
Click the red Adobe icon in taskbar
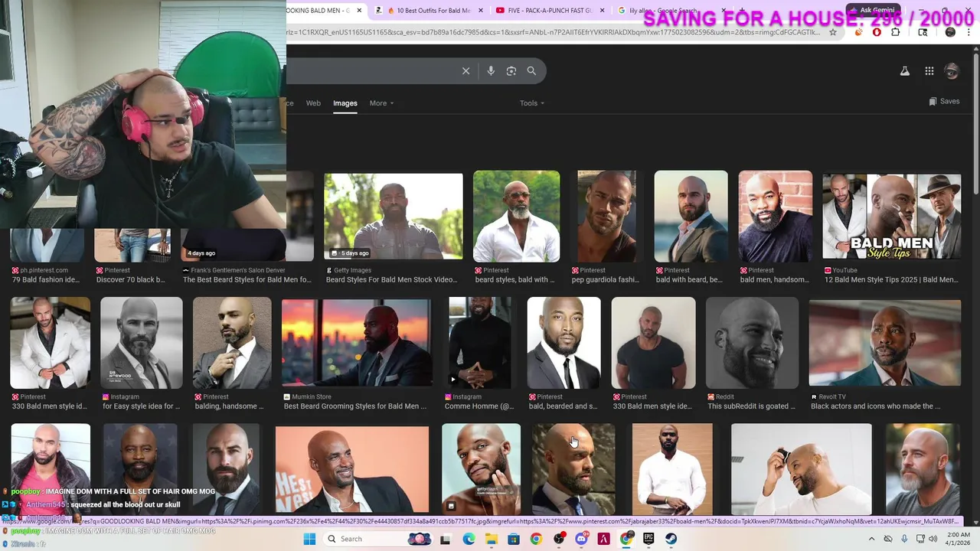pos(603,539)
